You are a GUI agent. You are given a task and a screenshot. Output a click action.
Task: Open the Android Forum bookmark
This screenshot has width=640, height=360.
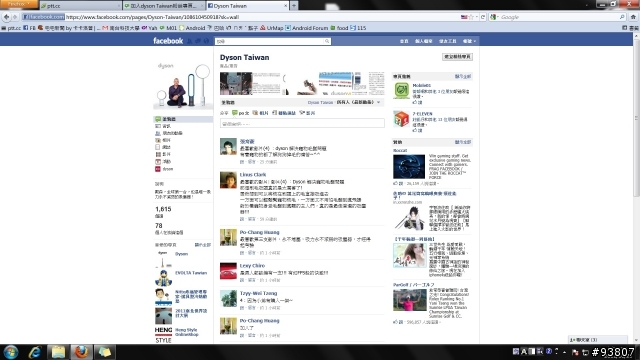click(307, 28)
